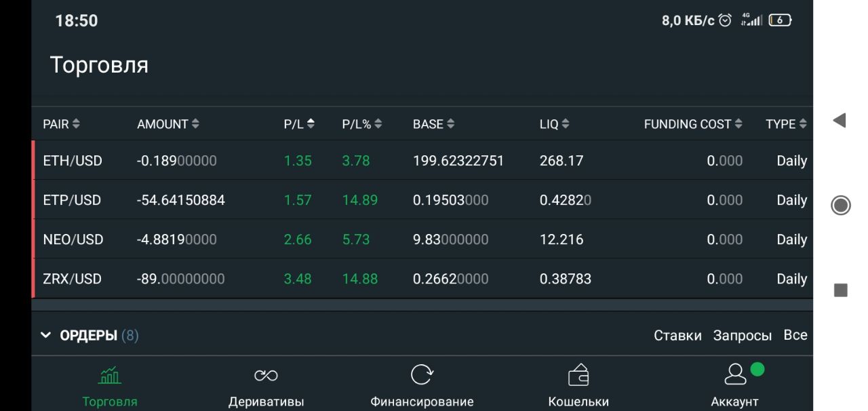Switch to Финансирование label in bottom bar
868x411 pixels.
pyautogui.click(x=422, y=402)
